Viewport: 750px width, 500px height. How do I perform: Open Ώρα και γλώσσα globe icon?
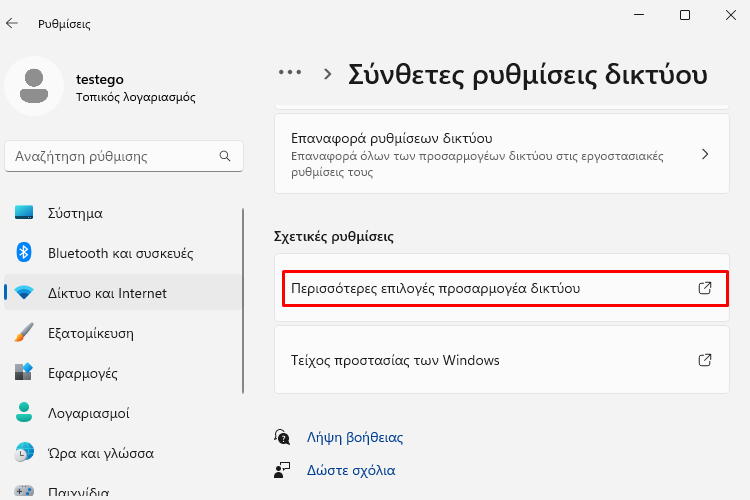tap(24, 453)
